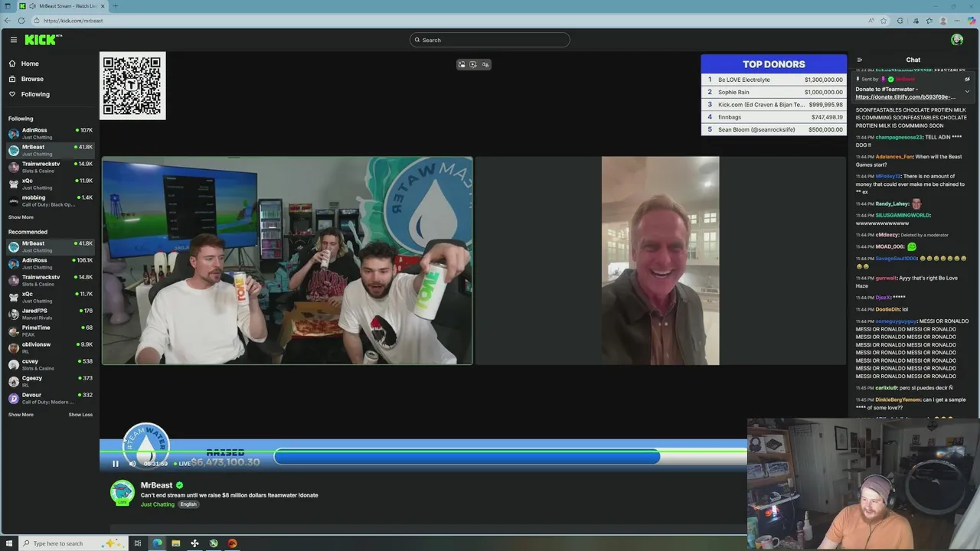Click picture-in-picture overlay icon
The image size is (980, 551).
pyautogui.click(x=473, y=64)
